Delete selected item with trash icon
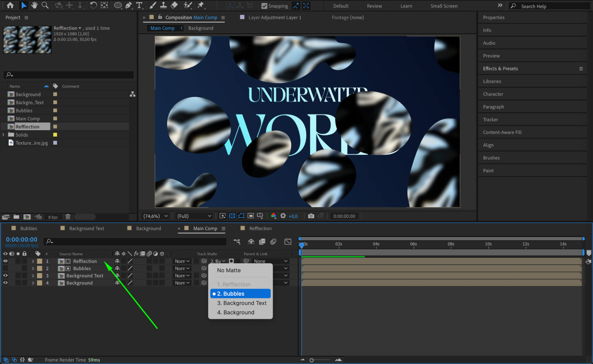The height and width of the screenshot is (364, 593). [68, 217]
